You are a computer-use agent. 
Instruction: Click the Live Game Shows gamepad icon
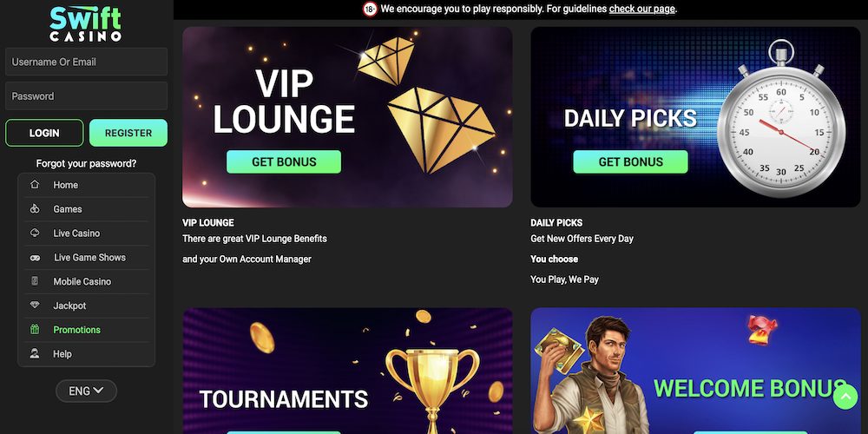(x=35, y=258)
